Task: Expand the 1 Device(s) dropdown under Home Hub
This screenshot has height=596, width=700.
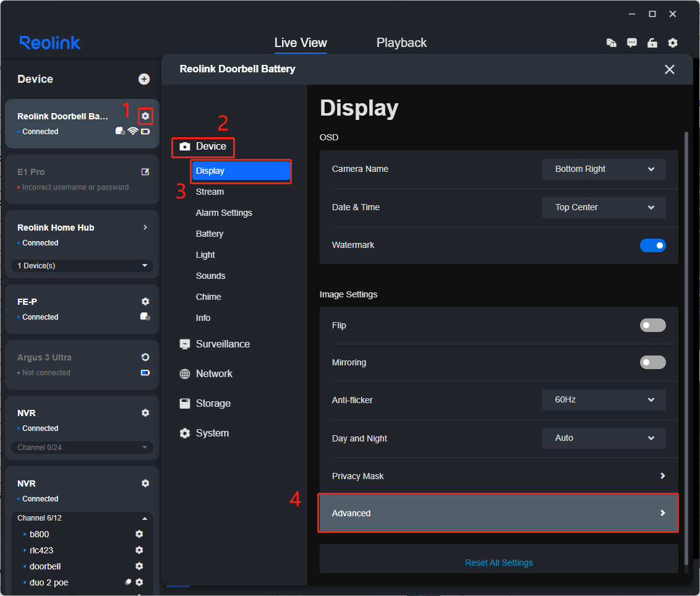Action: [82, 266]
